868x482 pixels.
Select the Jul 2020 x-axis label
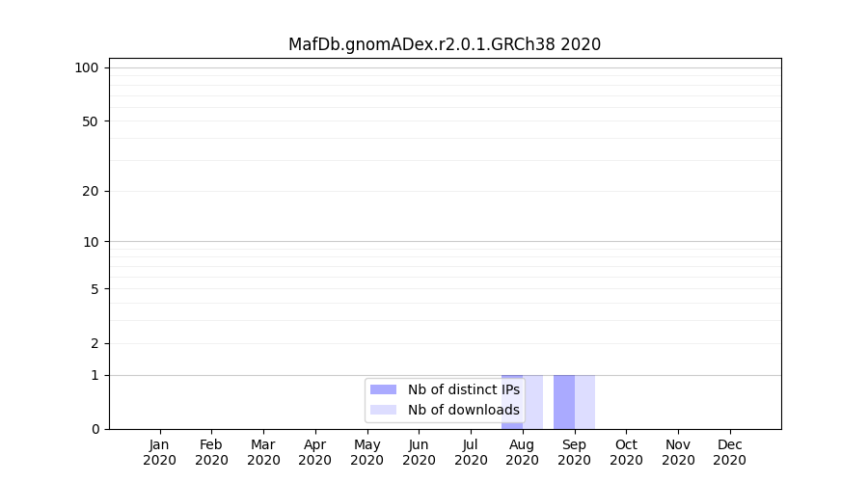coord(471,452)
